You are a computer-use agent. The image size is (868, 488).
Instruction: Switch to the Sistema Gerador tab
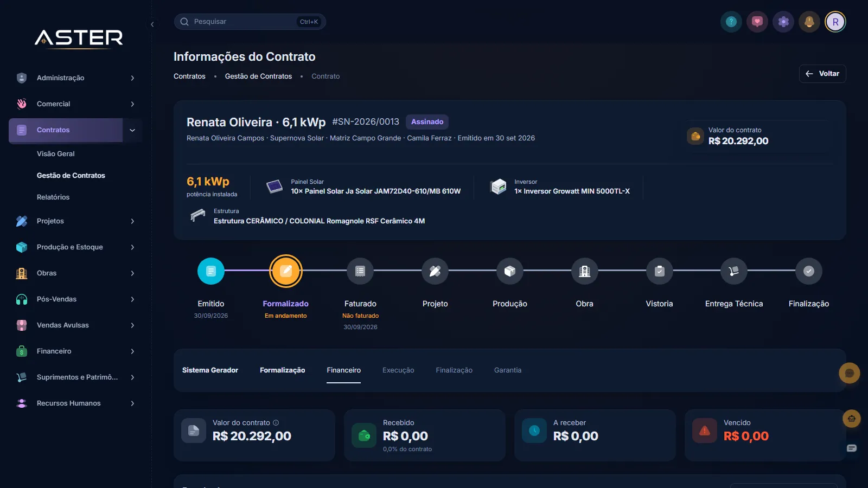coord(210,370)
